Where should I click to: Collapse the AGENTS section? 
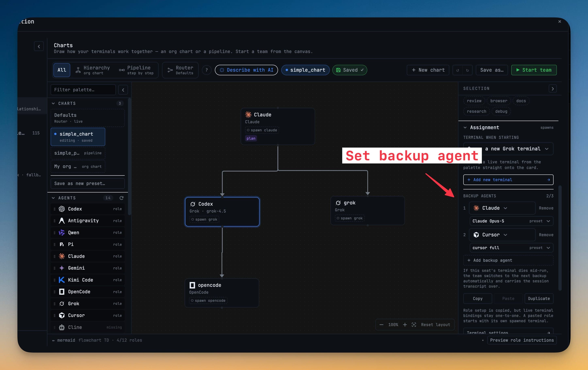[53, 198]
